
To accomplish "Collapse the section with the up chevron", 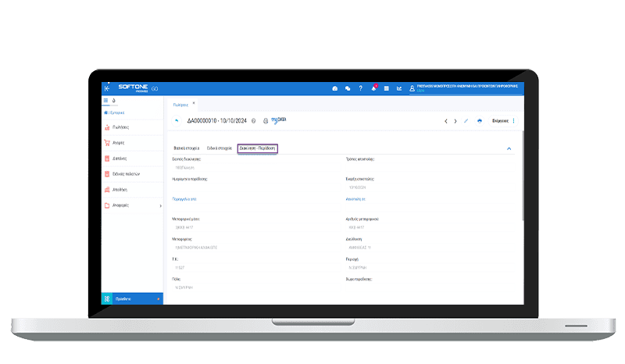I will pyautogui.click(x=509, y=148).
